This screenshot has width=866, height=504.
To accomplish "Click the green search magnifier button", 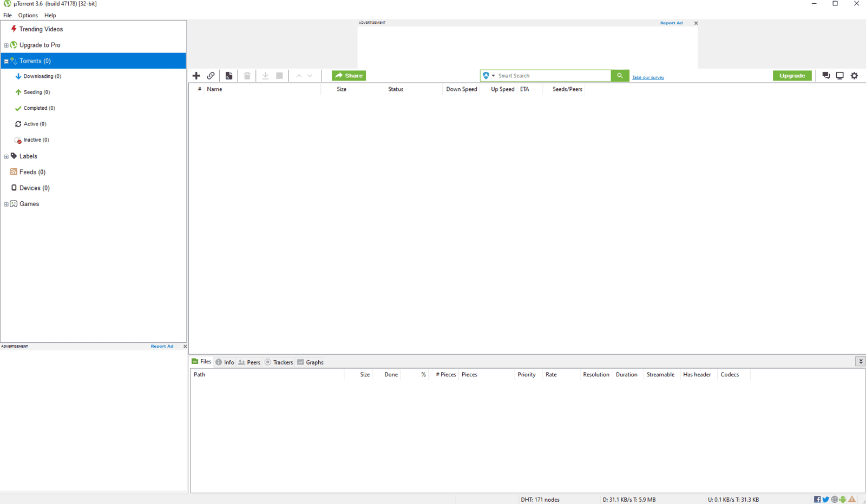I will (620, 76).
